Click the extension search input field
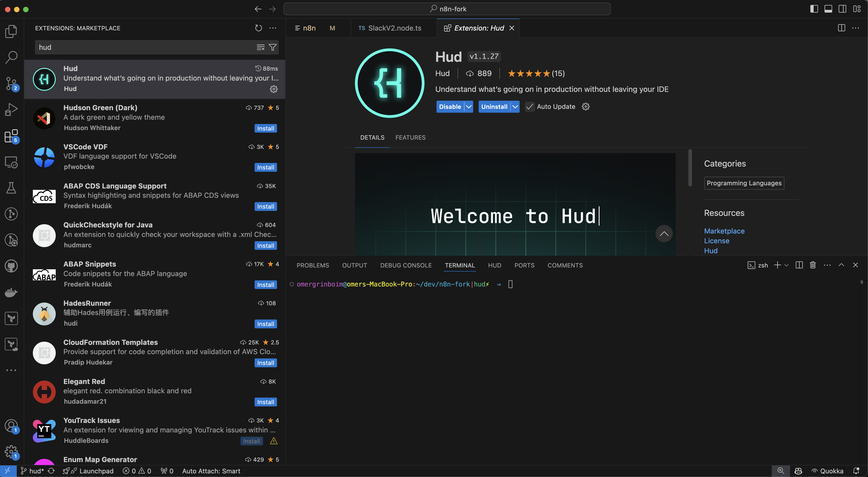The height and width of the screenshot is (477, 868). click(x=145, y=48)
